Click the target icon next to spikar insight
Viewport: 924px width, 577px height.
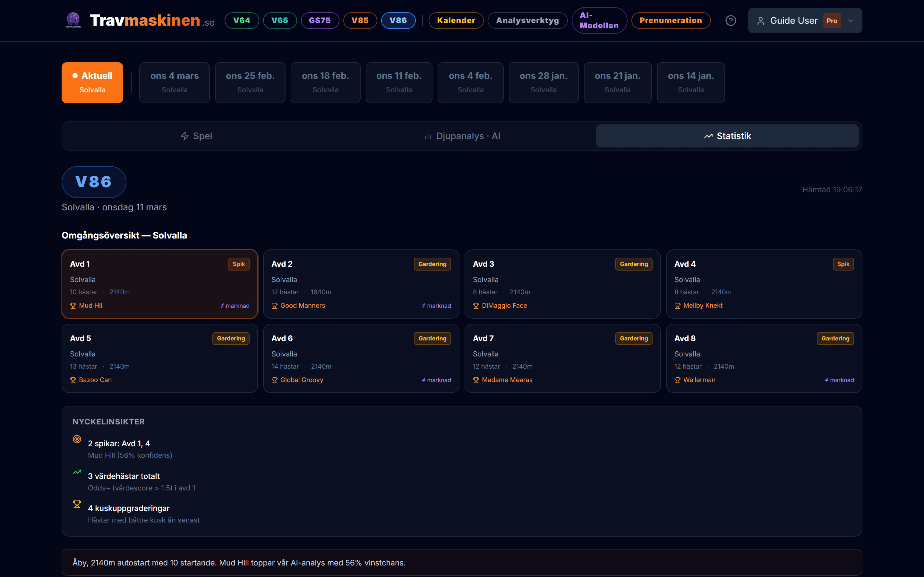point(77,439)
